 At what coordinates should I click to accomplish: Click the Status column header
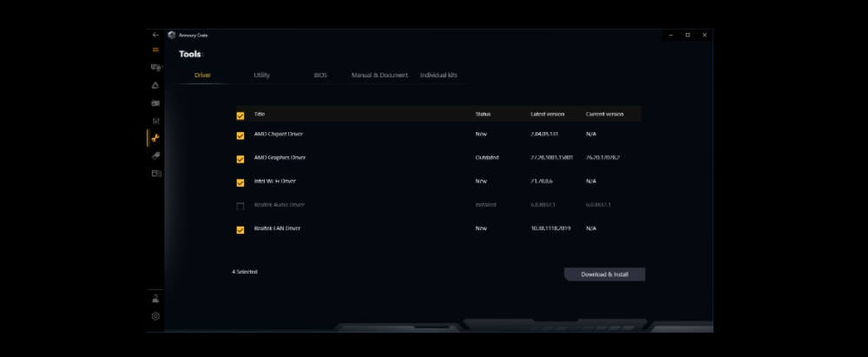coord(483,114)
